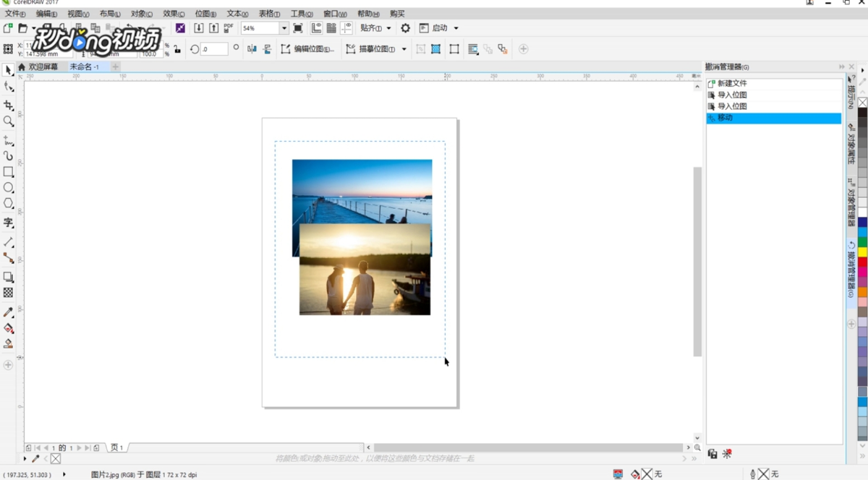Switch to the Welcome Screen (欢迎屏幕) tab
The width and height of the screenshot is (868, 480).
tap(38, 67)
